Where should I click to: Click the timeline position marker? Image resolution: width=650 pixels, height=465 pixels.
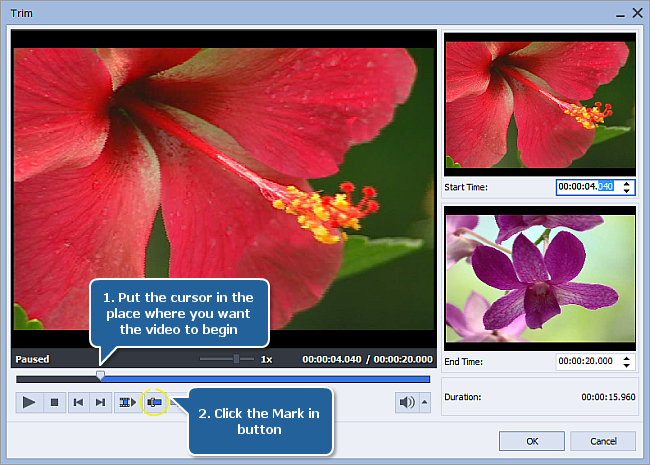point(100,375)
